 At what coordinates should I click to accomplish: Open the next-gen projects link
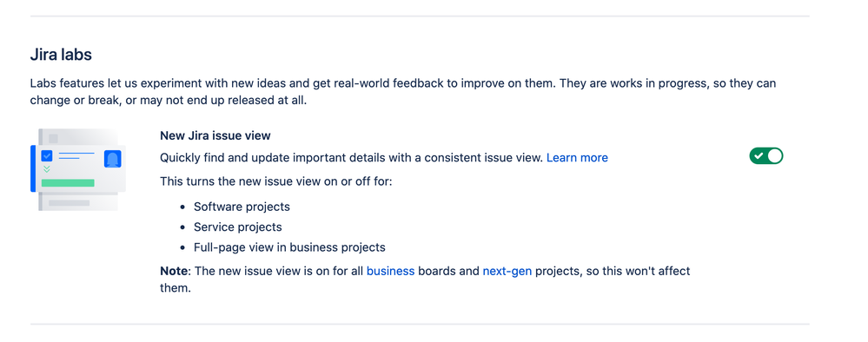pos(507,271)
